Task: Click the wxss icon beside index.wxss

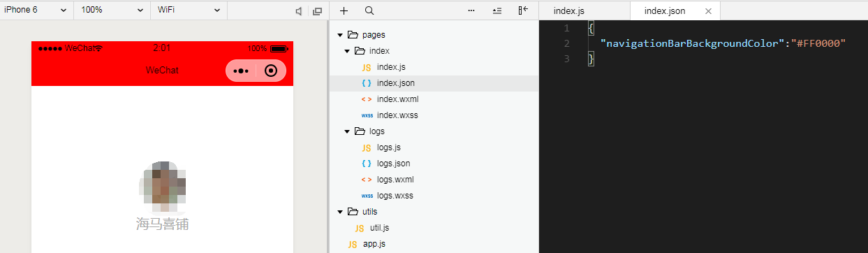Action: 367,115
